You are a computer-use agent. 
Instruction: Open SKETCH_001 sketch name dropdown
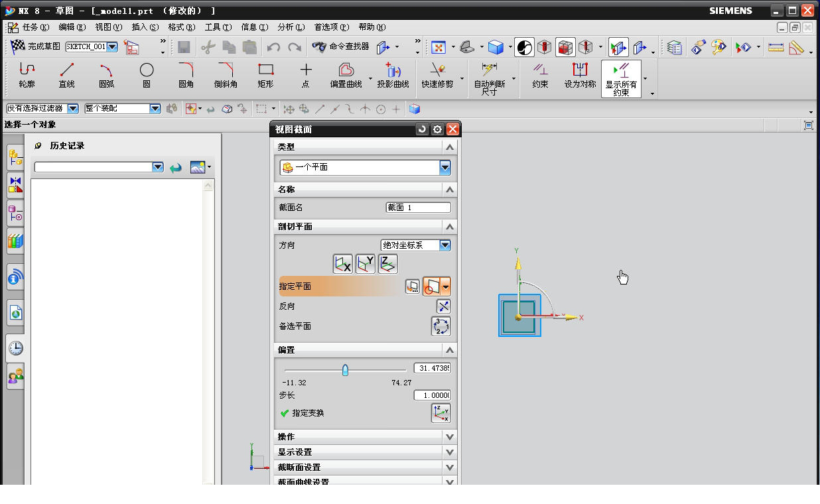[112, 47]
